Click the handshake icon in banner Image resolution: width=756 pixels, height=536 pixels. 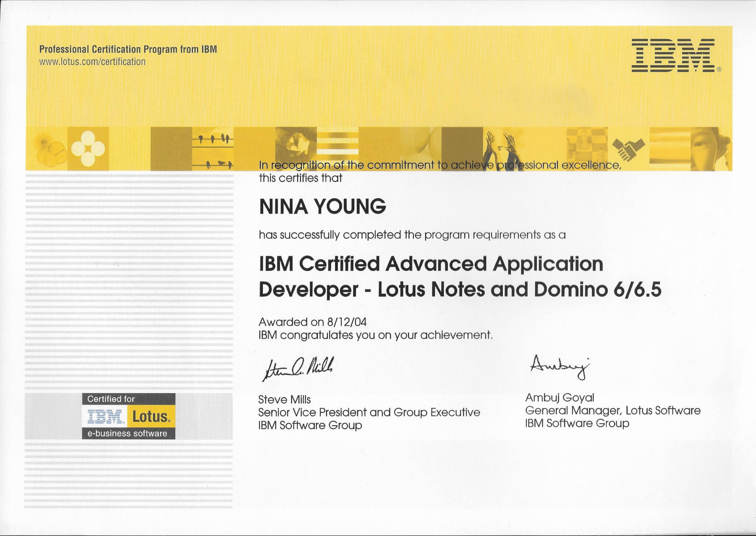(x=628, y=149)
